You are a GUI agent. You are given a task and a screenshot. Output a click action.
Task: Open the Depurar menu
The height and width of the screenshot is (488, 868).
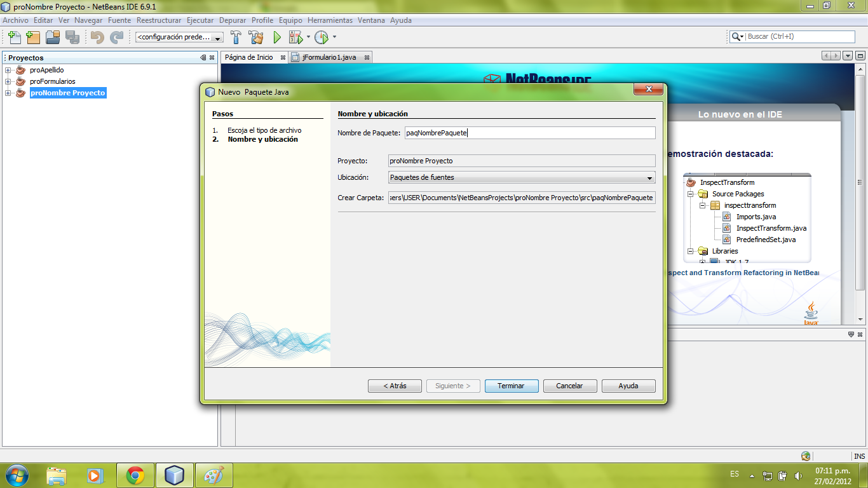coord(233,20)
